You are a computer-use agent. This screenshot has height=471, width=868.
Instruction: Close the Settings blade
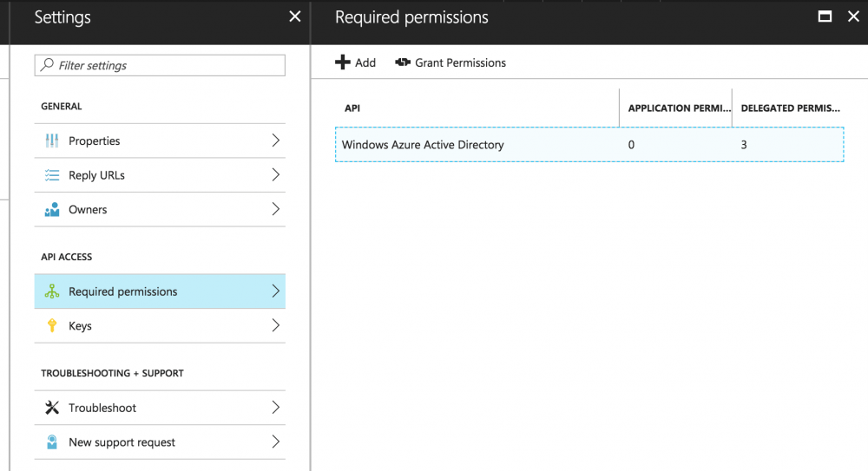(x=295, y=16)
